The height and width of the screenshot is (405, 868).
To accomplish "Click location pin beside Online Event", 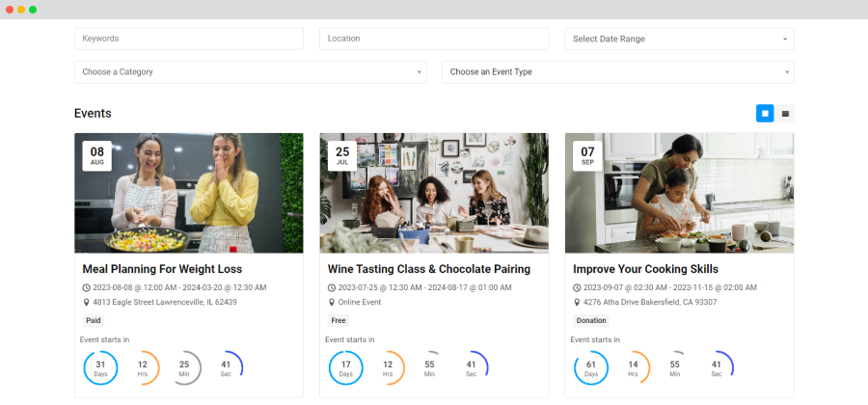I will 332,303.
